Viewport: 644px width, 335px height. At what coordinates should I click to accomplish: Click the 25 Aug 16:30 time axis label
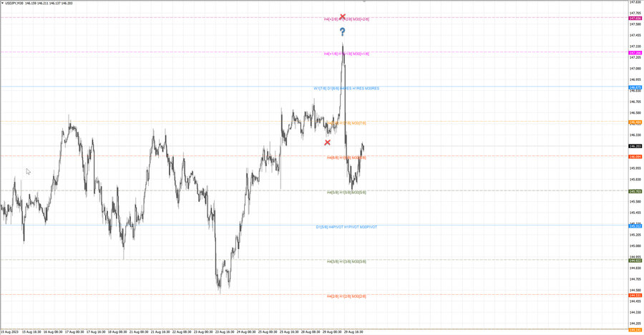(289, 332)
